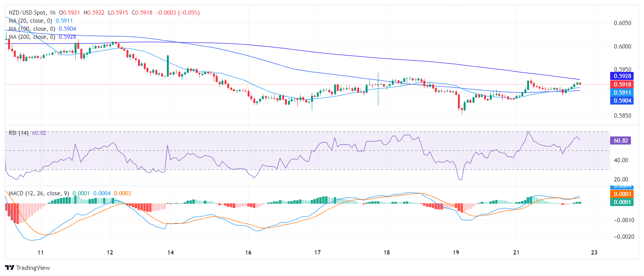Click the -0.0020 level on MACD axis
Screen dimensions: 644x276
pos(623,237)
